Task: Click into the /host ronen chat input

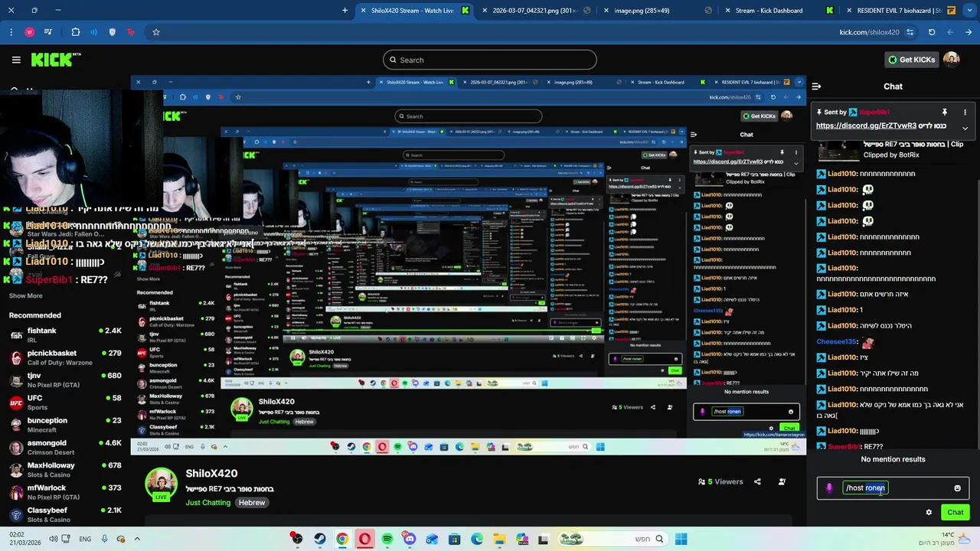Action: 893,488
